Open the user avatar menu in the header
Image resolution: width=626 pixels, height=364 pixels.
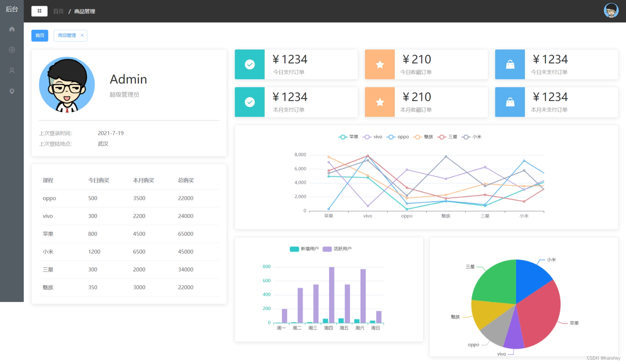point(611,11)
